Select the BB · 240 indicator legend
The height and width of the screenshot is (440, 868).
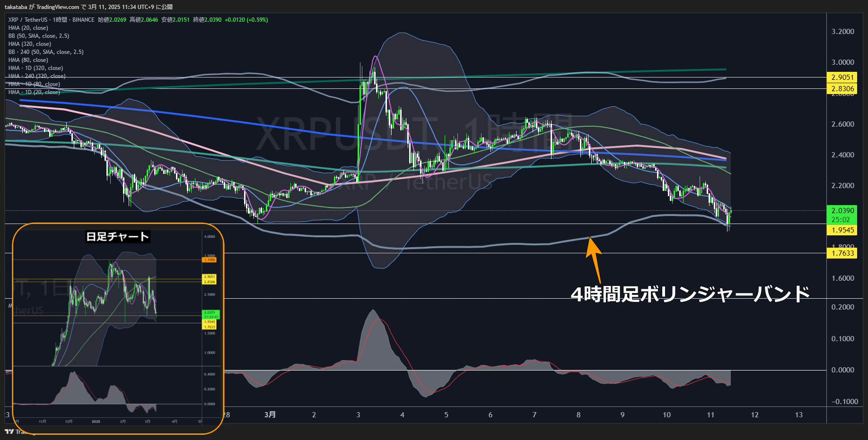tap(46, 52)
